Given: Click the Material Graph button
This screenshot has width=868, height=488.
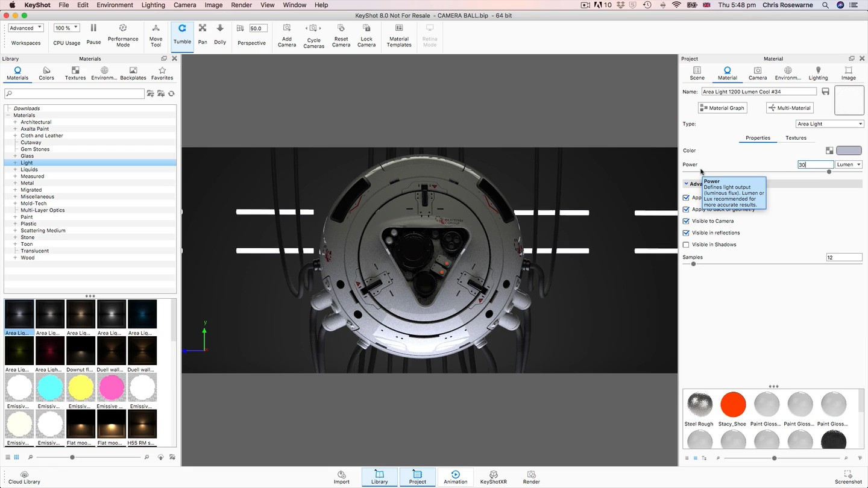Looking at the screenshot, I should pyautogui.click(x=722, y=108).
